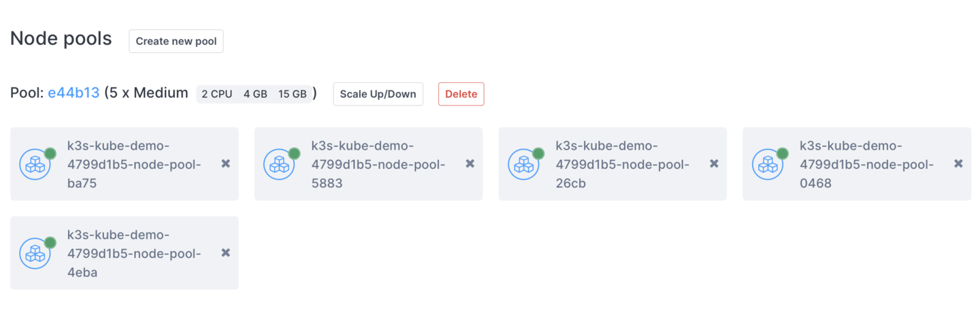Remove node-pool-0468 with its X icon

point(958,163)
